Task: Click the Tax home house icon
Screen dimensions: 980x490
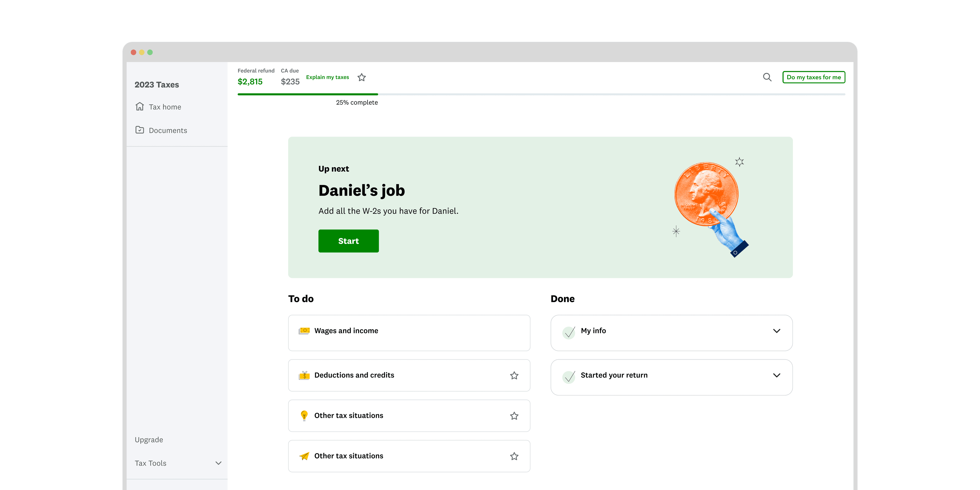Action: pyautogui.click(x=140, y=107)
